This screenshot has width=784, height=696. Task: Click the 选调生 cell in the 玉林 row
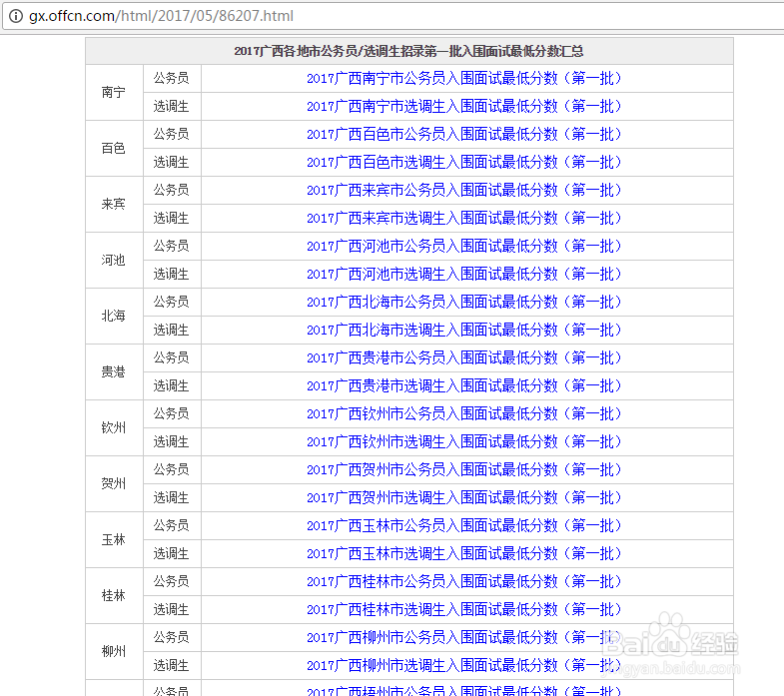172,554
